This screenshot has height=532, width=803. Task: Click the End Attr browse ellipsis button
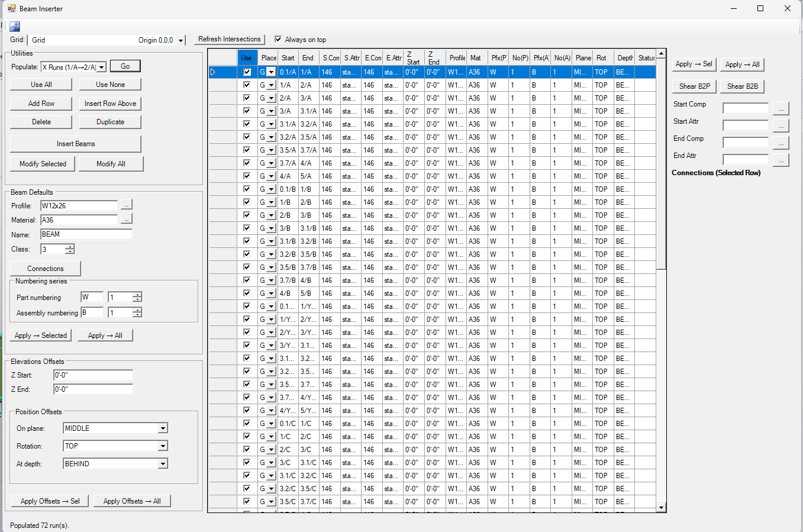pos(781,160)
